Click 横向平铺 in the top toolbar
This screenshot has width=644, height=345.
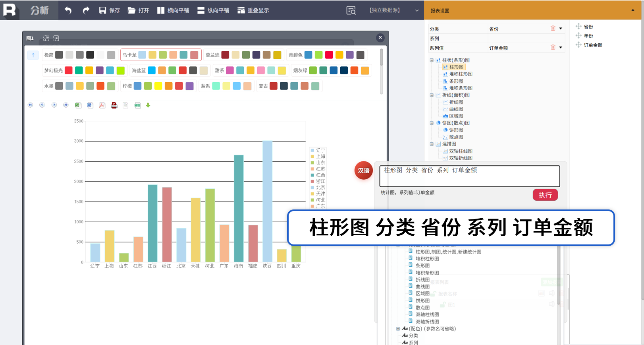(x=173, y=10)
